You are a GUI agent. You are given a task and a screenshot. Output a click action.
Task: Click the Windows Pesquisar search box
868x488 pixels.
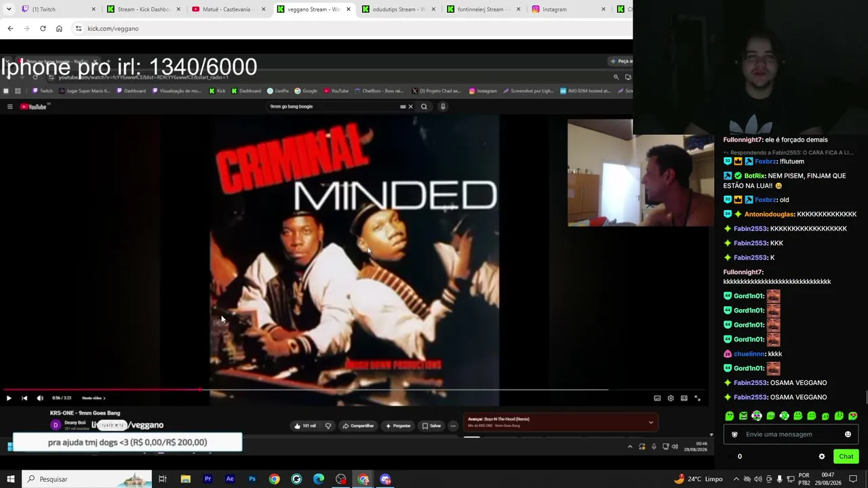click(86, 479)
